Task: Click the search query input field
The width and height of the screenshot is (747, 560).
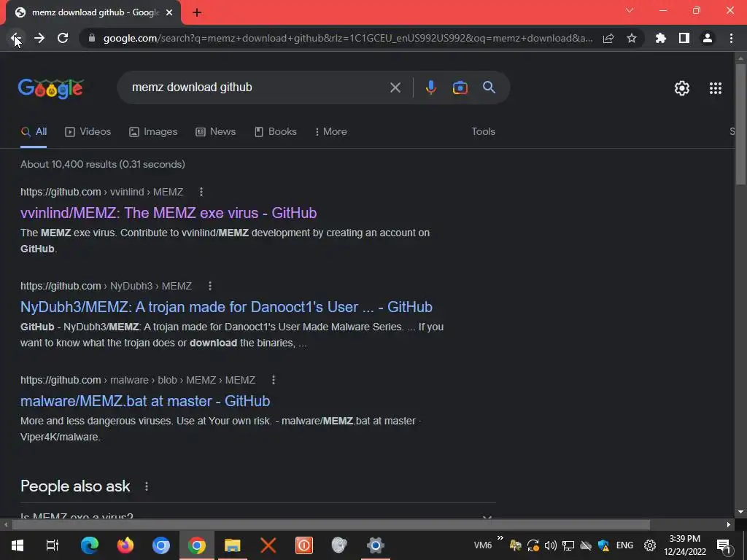Action: [x=258, y=87]
